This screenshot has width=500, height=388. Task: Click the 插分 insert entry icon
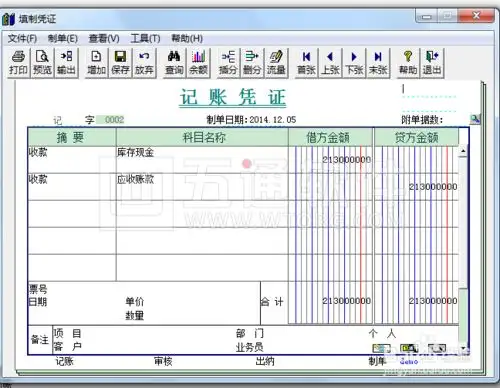[228, 63]
